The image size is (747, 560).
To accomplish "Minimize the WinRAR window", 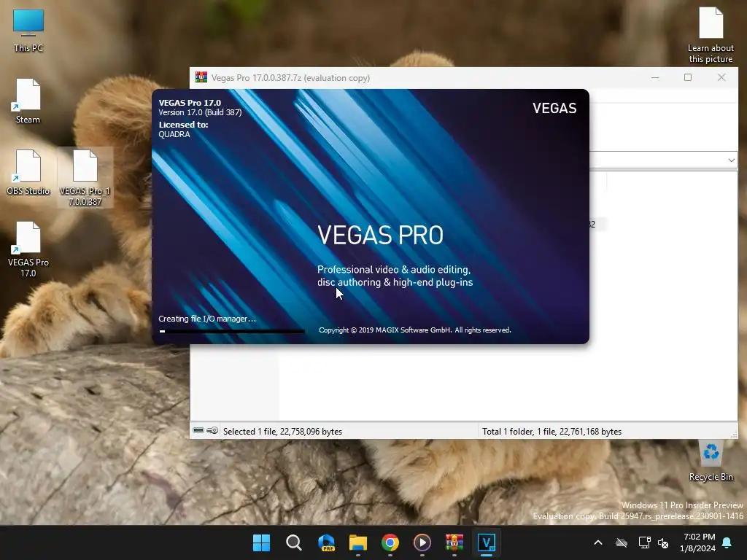I will point(655,77).
